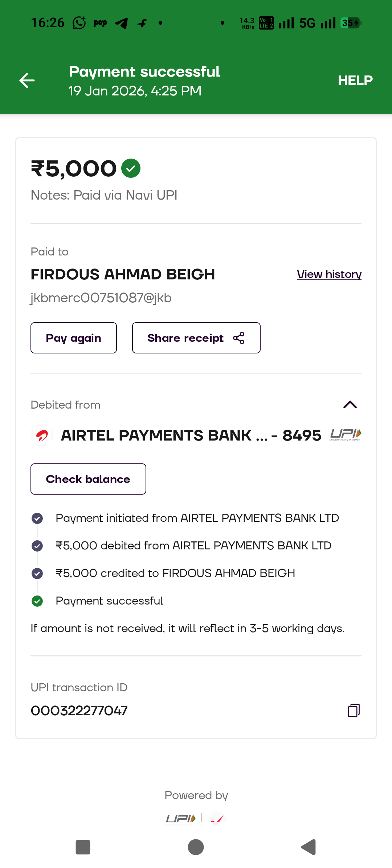
Task: Tap the UPI logo beside account 8495
Action: pyautogui.click(x=345, y=434)
